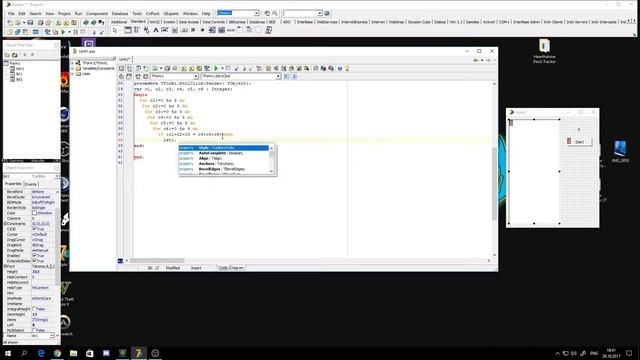
Task: Open the Database menu
Action: point(120,13)
